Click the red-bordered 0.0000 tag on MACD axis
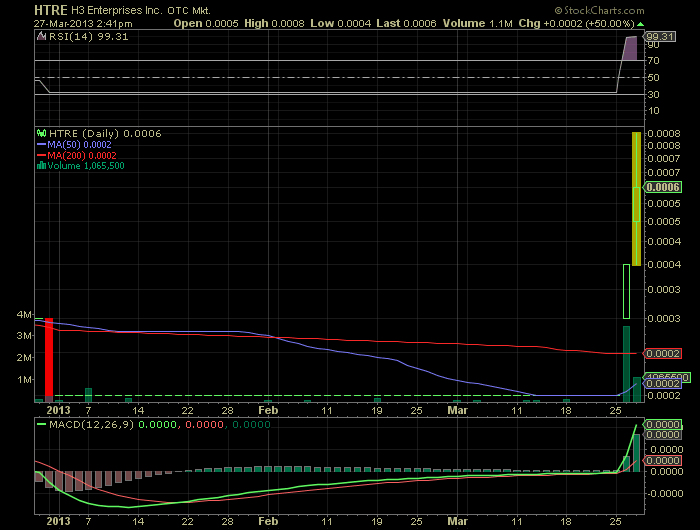Viewport: 700px width, 530px height. pos(663,460)
